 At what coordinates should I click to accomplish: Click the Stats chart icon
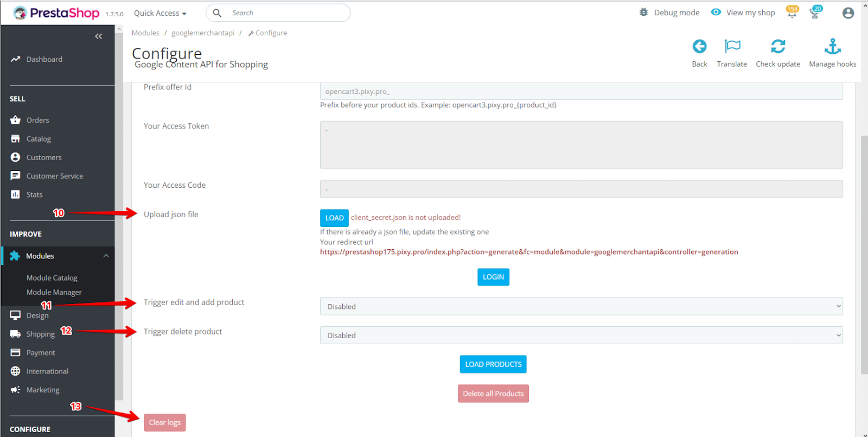tap(15, 194)
